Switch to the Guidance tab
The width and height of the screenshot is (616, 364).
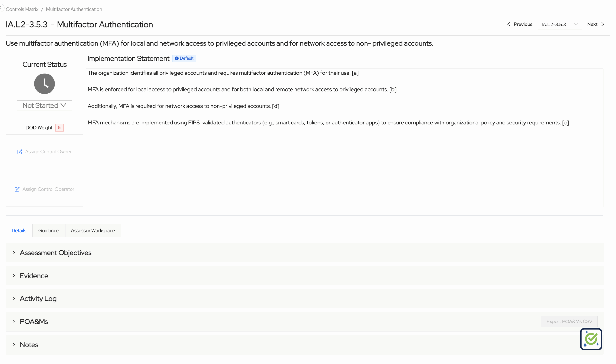pyautogui.click(x=48, y=230)
